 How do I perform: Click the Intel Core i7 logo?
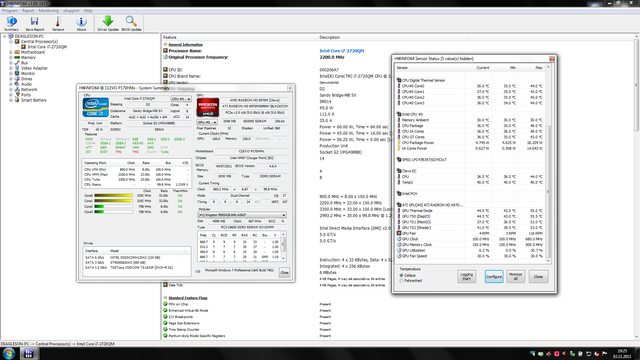click(96, 107)
